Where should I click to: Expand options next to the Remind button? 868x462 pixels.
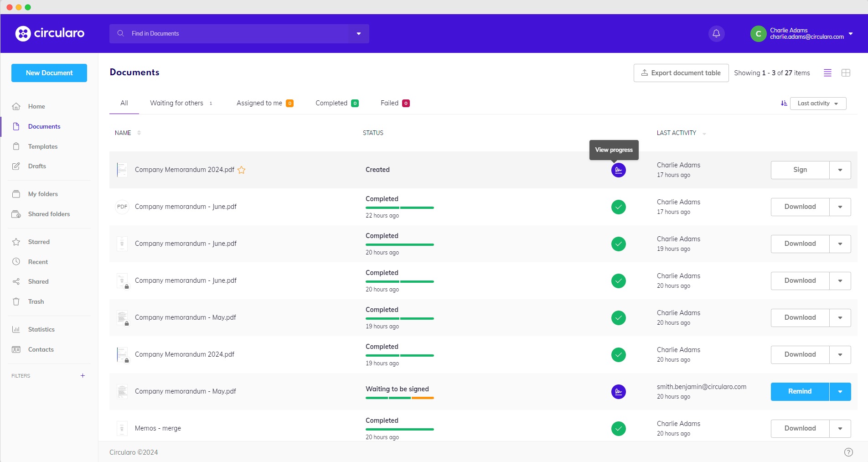click(840, 391)
